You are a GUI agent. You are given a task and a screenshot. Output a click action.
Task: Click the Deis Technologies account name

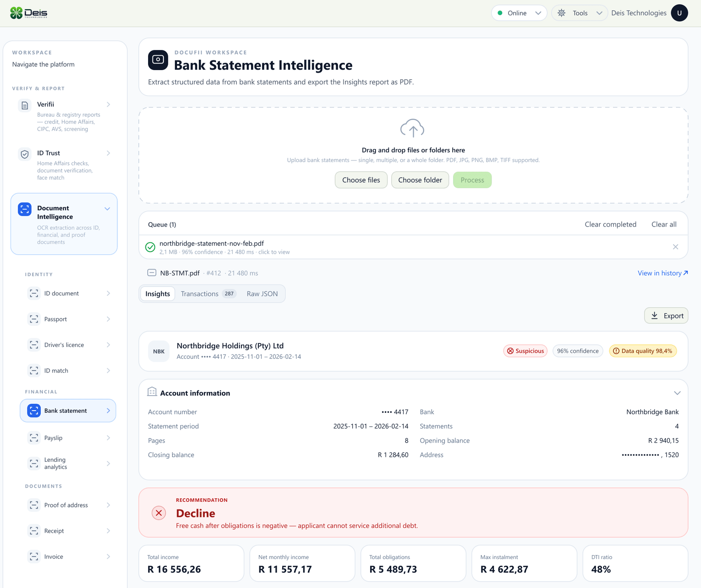pyautogui.click(x=639, y=13)
